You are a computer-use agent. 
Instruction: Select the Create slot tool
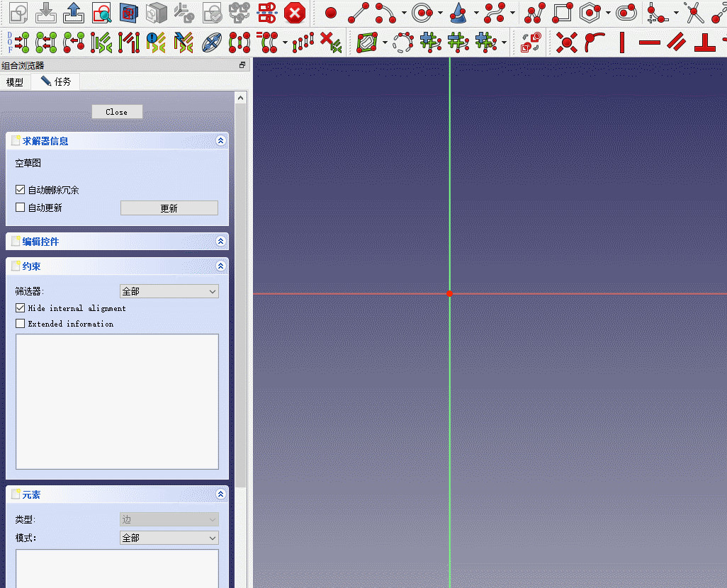point(626,12)
